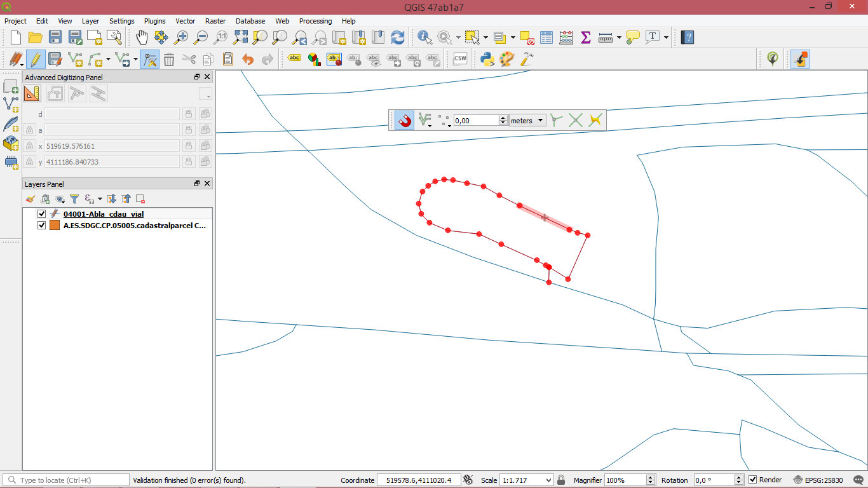Click the Coordinate field in status bar

(x=419, y=480)
